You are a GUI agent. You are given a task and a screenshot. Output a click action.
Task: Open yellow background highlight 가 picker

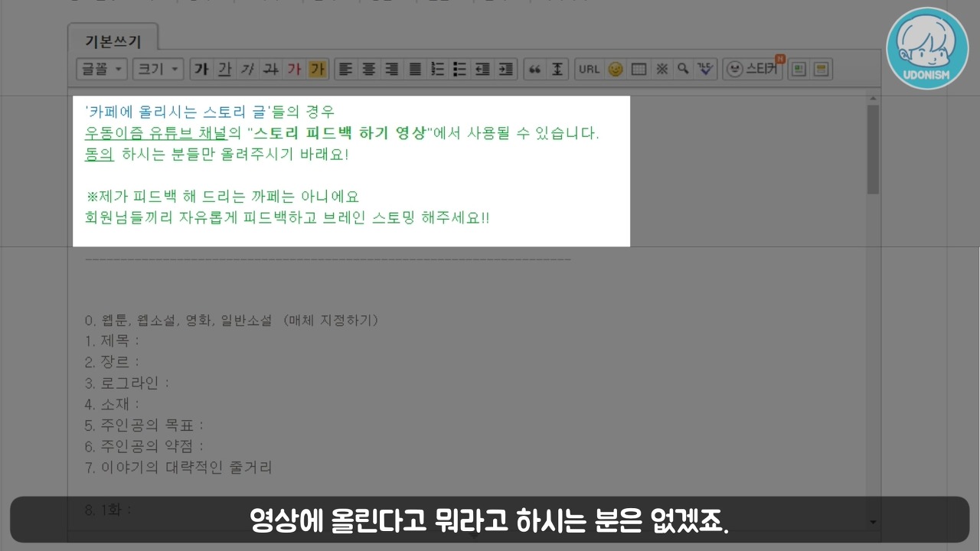316,69
